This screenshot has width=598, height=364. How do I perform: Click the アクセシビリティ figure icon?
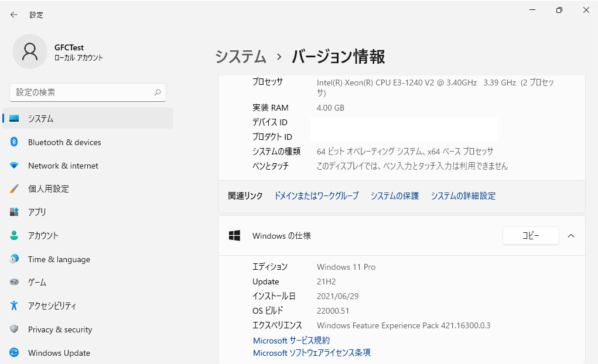(x=14, y=305)
